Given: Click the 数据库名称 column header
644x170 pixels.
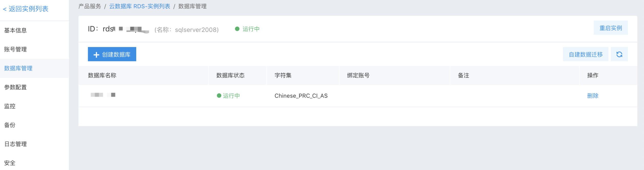Looking at the screenshot, I should coord(102,75).
